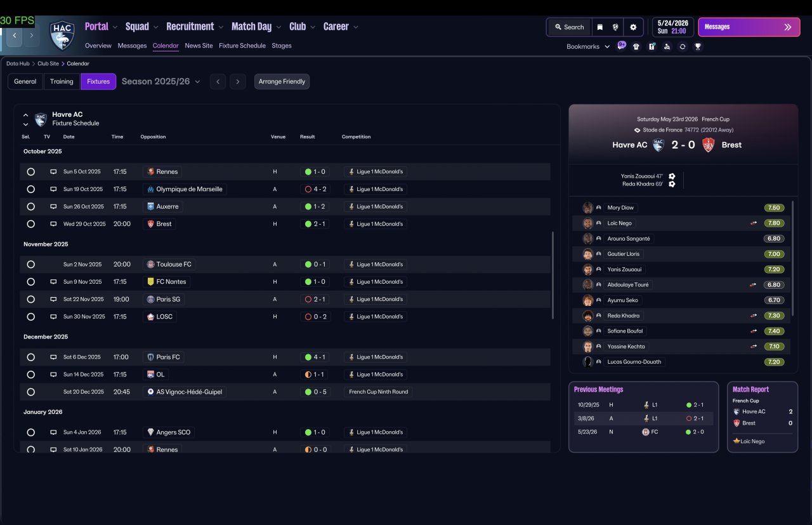The width and height of the screenshot is (812, 525).
Task: Click the Search button
Action: tap(569, 27)
